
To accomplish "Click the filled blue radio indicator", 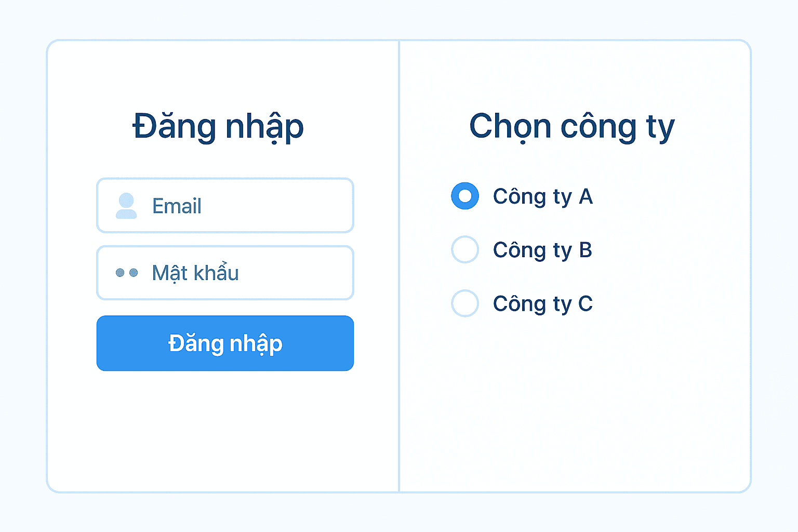I will pos(464,196).
